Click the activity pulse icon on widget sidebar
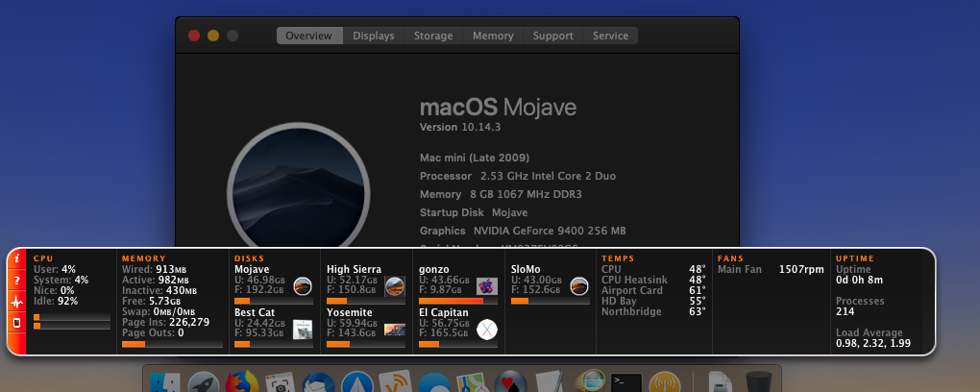Image resolution: width=980 pixels, height=392 pixels. (x=17, y=302)
